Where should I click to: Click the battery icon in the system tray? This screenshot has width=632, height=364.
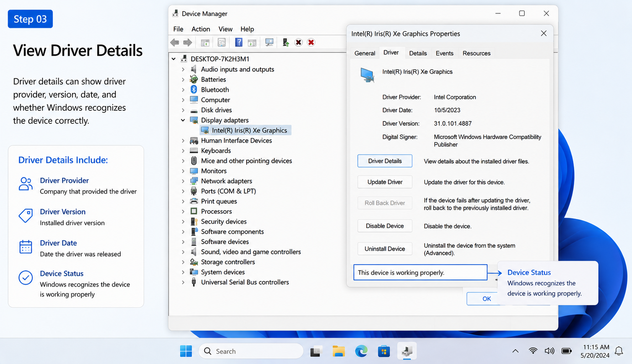[x=567, y=351]
